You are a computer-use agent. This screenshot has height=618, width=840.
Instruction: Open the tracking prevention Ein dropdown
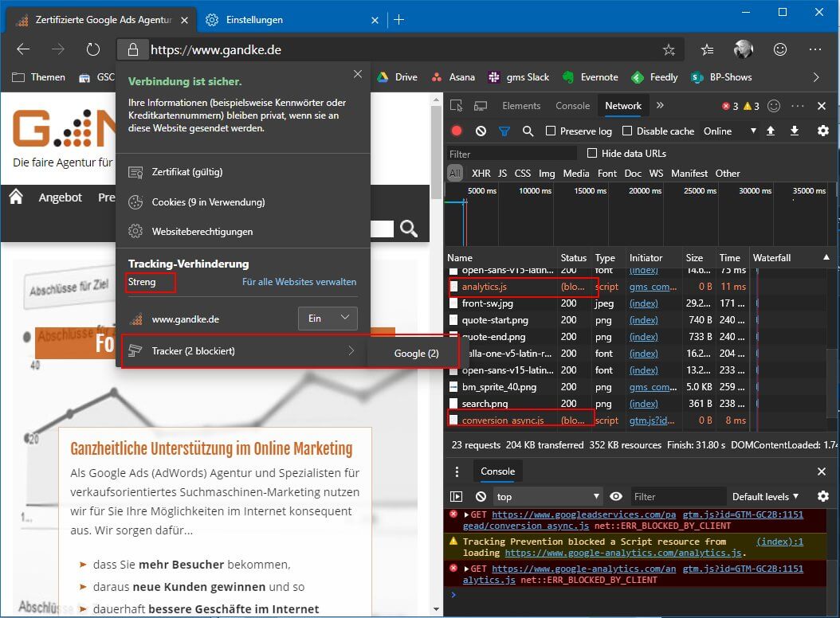pyautogui.click(x=328, y=319)
